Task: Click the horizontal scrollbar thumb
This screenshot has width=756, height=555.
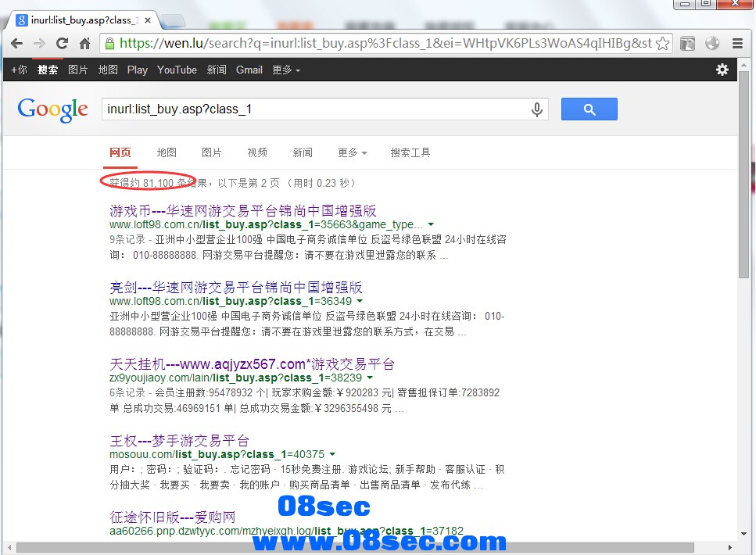Action: coord(356,548)
